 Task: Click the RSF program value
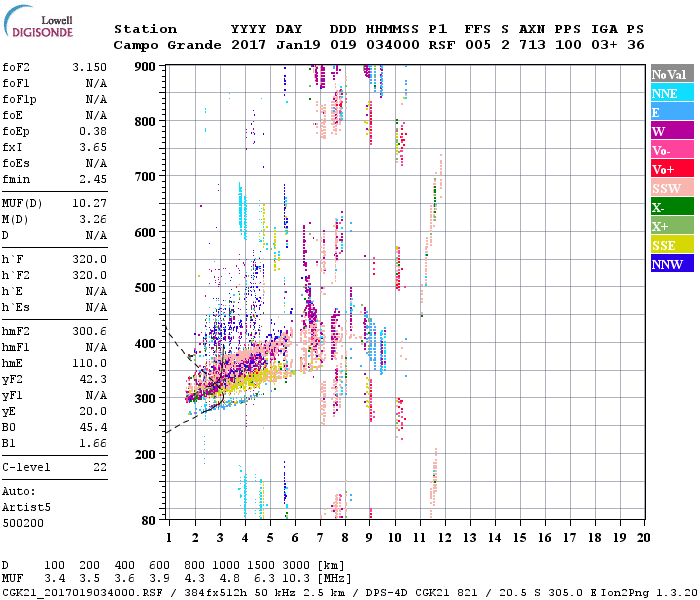click(x=442, y=45)
